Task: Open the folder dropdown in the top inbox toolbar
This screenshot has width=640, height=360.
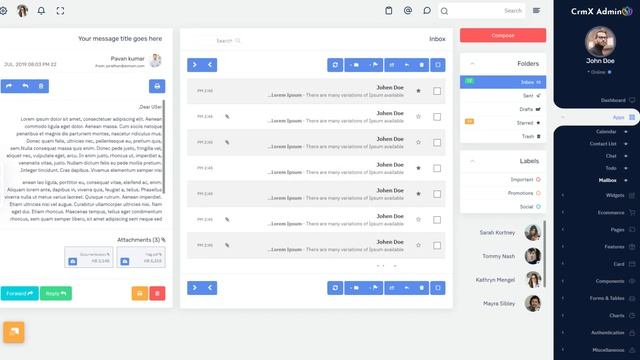Action: 354,65
